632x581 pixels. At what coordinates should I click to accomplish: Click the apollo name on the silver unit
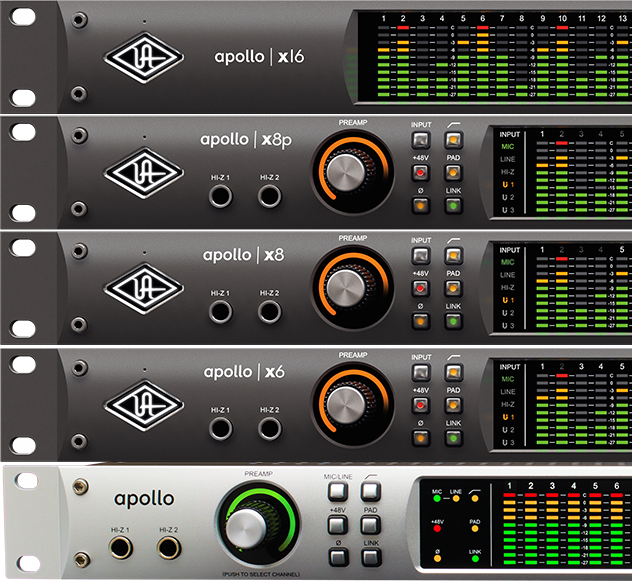coord(144,499)
